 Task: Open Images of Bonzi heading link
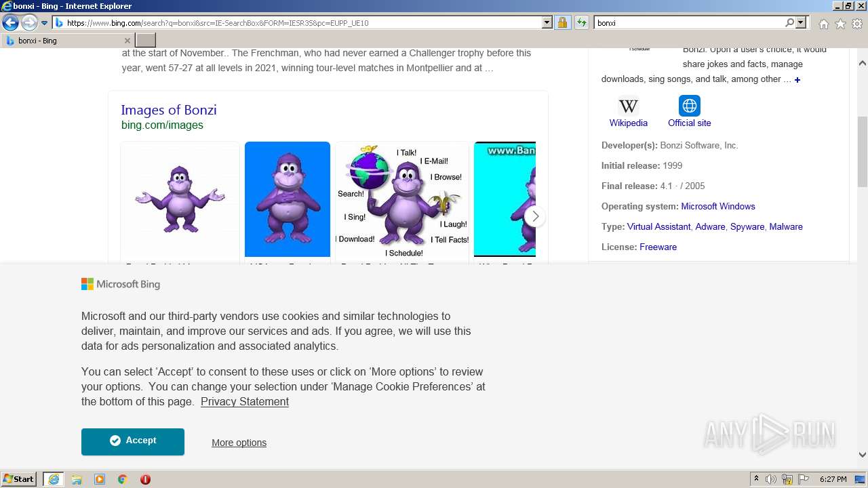click(169, 110)
